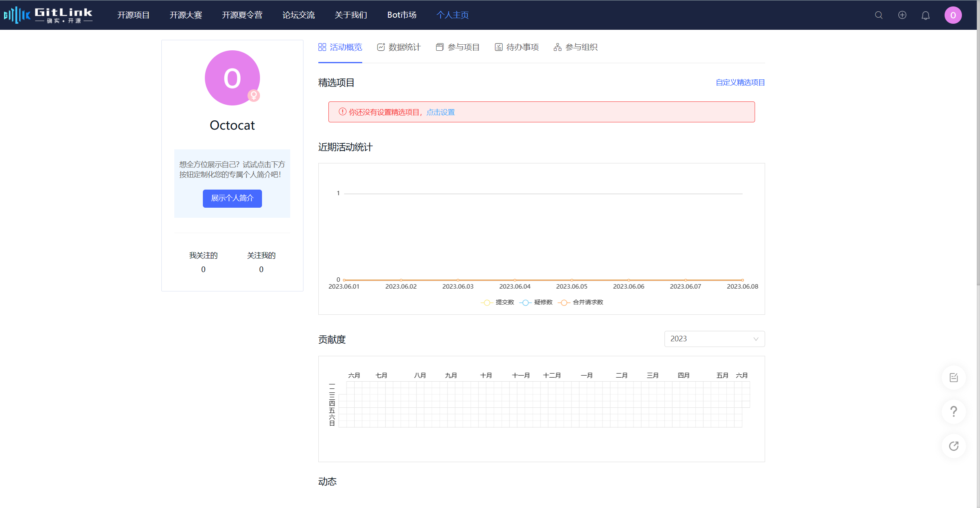Open 待办事项 tab

517,47
